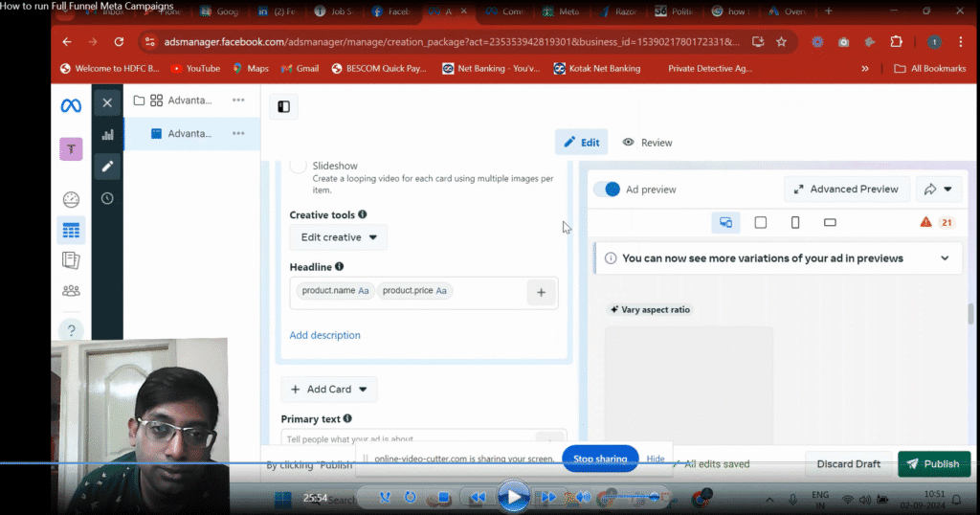Click the help question mark icon
The image size is (980, 515).
(71, 330)
